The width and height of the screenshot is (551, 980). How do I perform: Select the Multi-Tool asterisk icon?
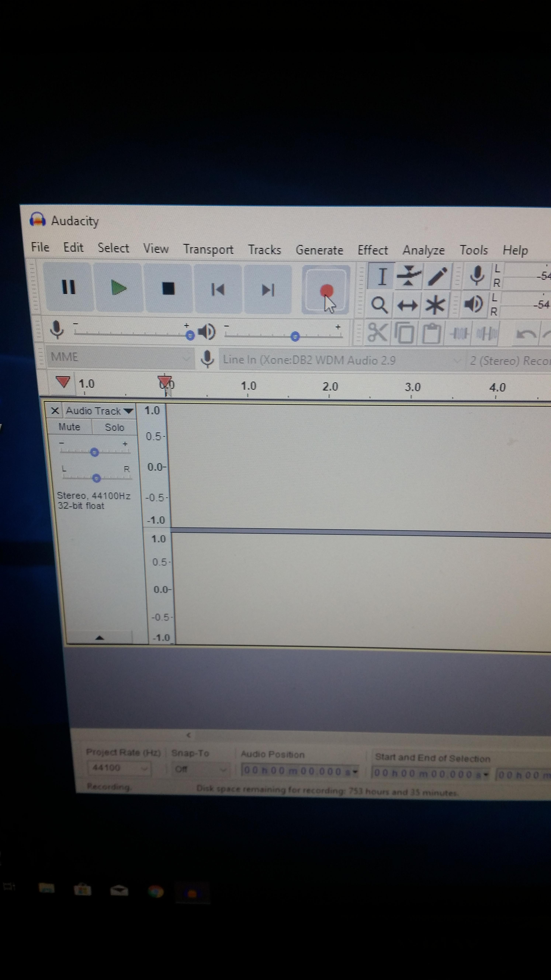[435, 306]
